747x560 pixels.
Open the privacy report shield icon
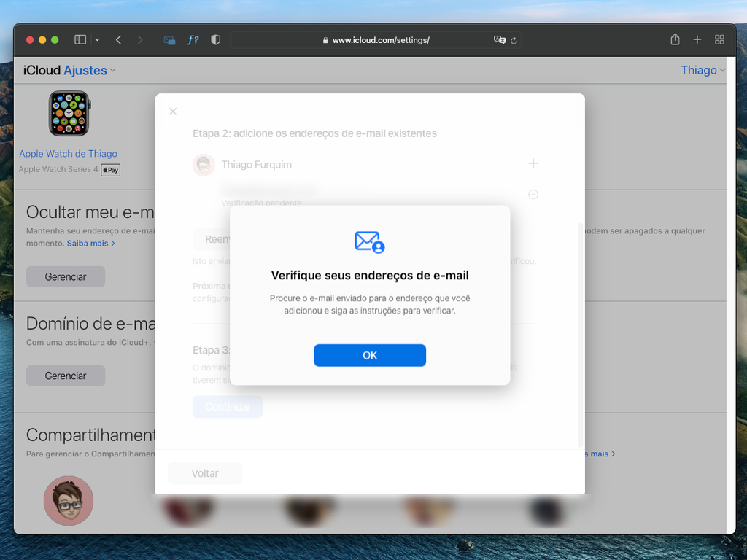coord(215,40)
